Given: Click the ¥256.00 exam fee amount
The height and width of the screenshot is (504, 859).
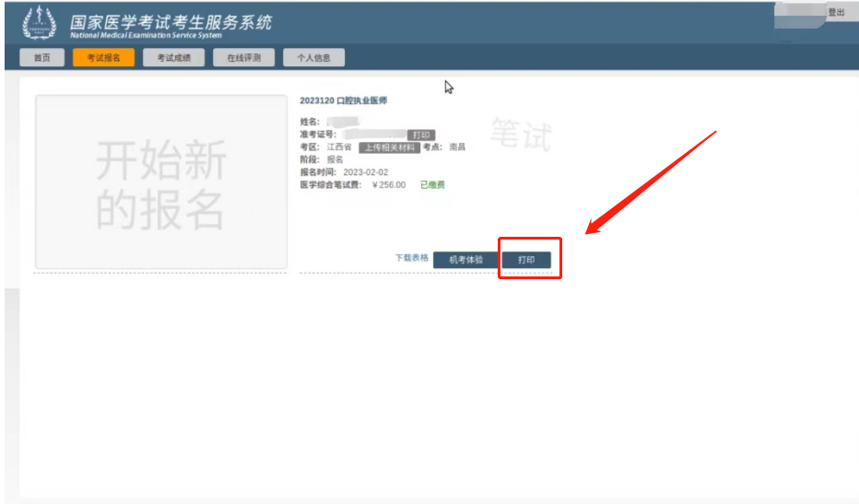Looking at the screenshot, I should pyautogui.click(x=388, y=185).
